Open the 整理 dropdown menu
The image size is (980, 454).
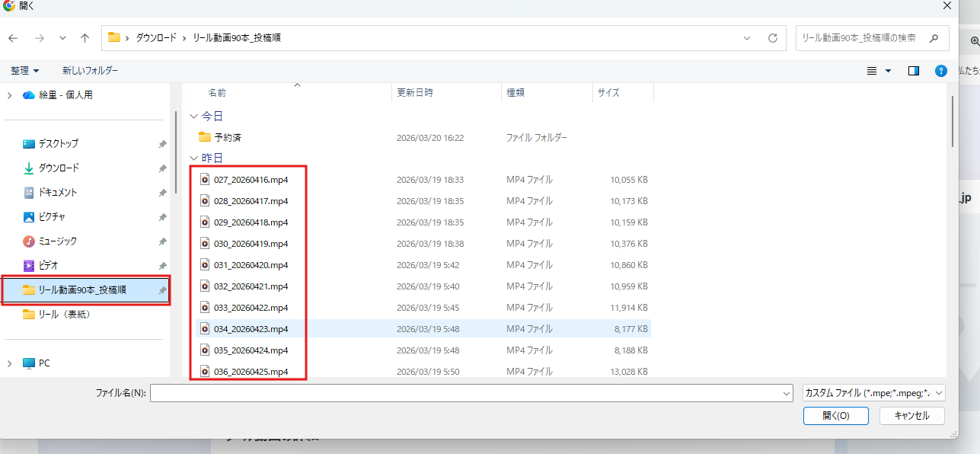click(x=25, y=70)
